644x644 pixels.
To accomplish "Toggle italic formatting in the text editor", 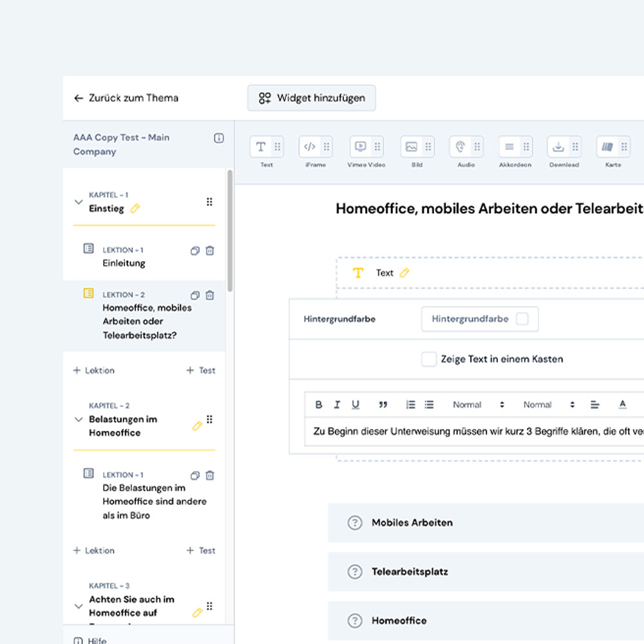I will [x=337, y=404].
